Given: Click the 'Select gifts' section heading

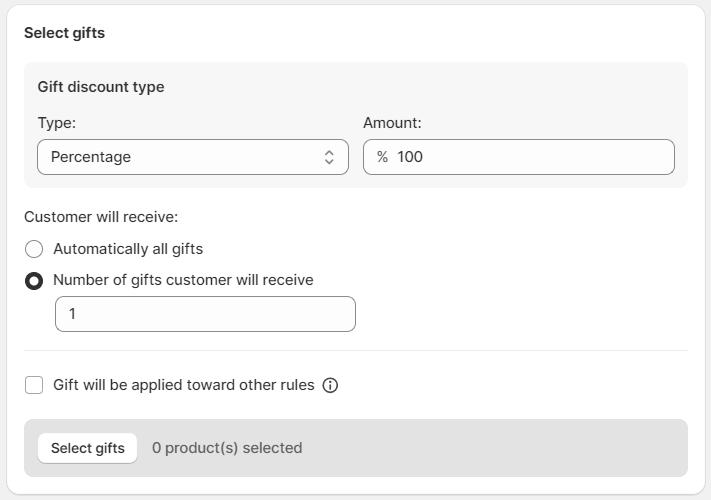Looking at the screenshot, I should (64, 33).
